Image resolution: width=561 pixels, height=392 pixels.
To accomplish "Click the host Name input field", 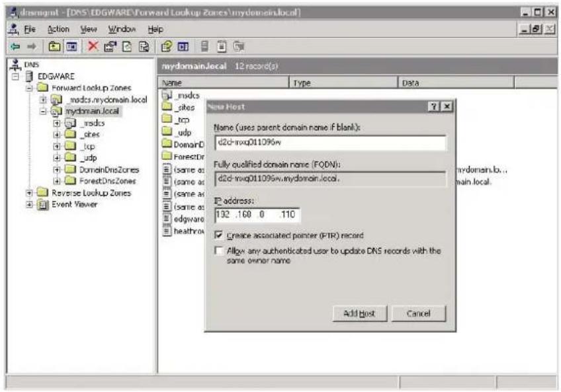I will pos(330,142).
